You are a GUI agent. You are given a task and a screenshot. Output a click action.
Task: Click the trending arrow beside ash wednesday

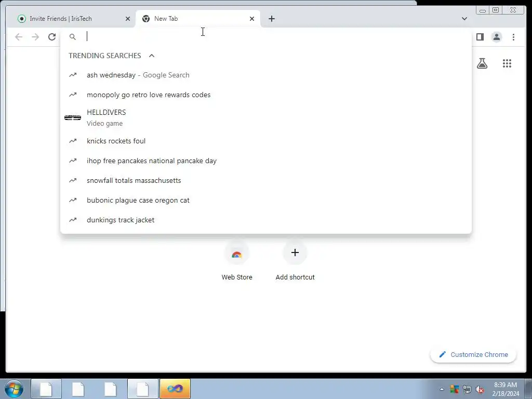click(73, 75)
